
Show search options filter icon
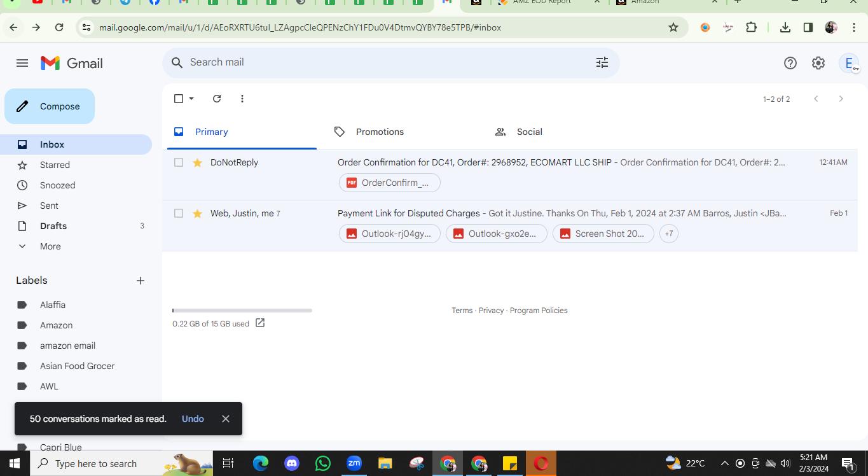pos(602,62)
